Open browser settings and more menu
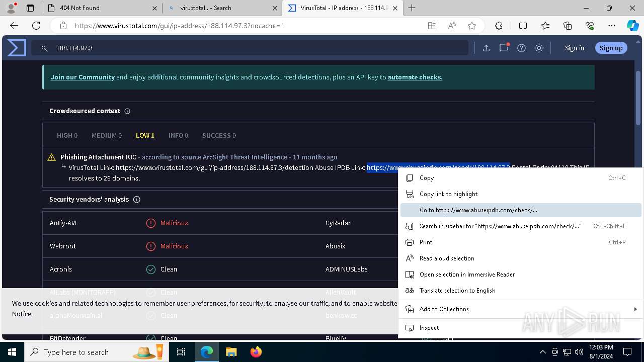This screenshot has width=644, height=362. point(612,26)
